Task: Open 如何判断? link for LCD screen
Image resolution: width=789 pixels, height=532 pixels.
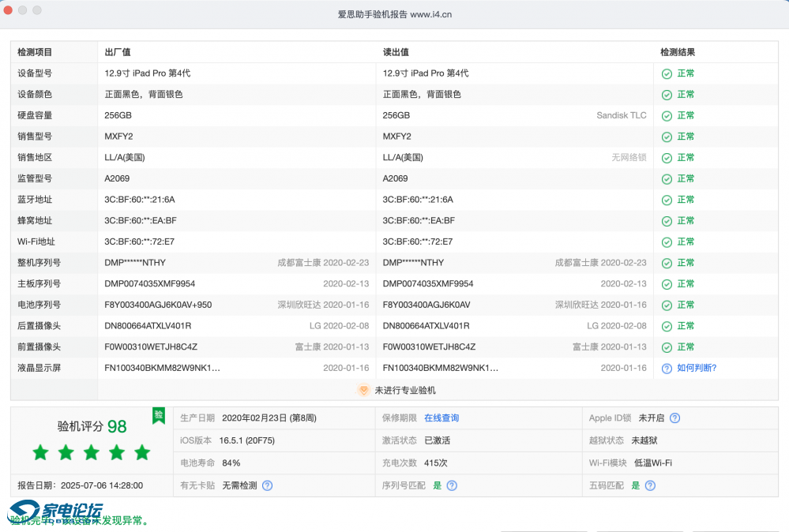Action: [697, 368]
